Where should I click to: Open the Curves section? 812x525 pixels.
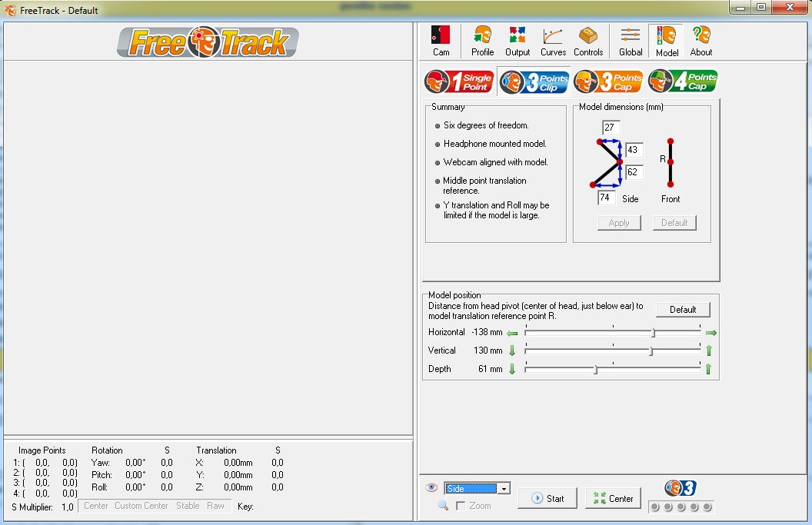[553, 41]
